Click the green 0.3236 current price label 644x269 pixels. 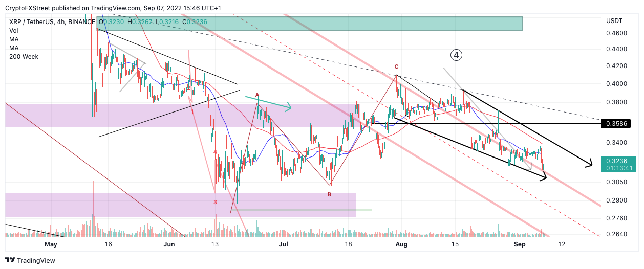(617, 161)
